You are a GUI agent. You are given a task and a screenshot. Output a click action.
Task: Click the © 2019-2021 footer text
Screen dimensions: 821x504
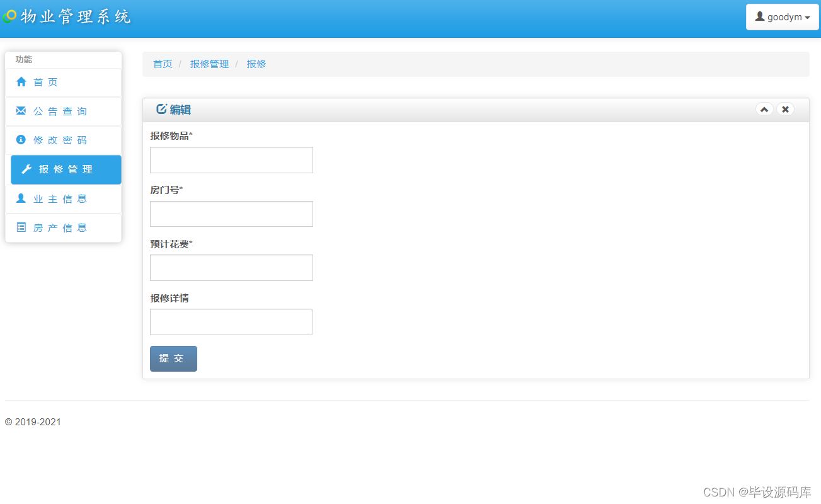33,422
